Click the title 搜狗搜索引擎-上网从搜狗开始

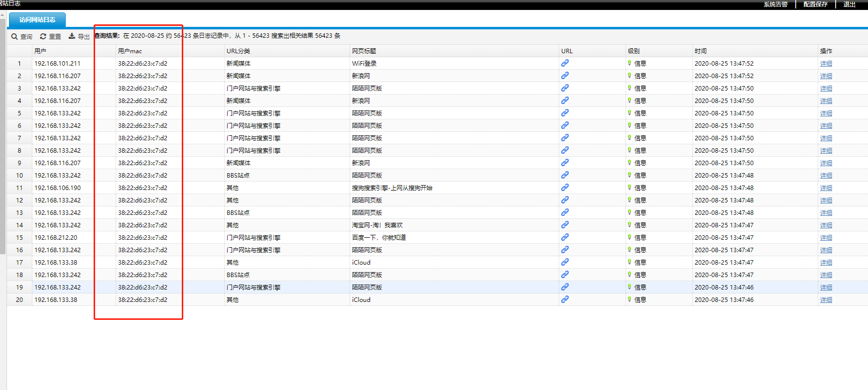tap(392, 188)
